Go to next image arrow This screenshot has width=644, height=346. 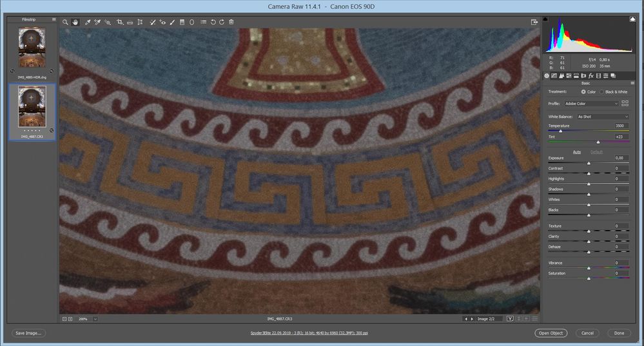(x=472, y=319)
